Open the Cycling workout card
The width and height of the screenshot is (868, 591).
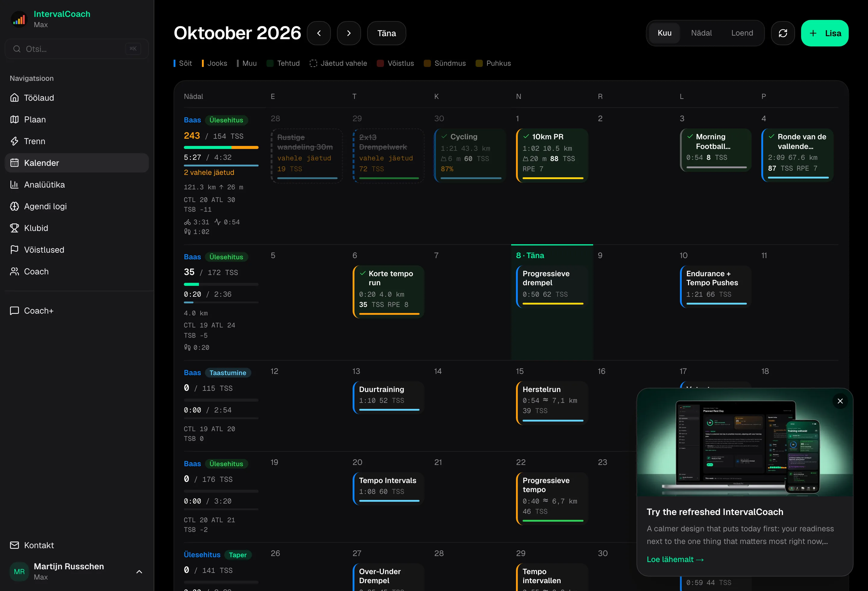pos(470,155)
